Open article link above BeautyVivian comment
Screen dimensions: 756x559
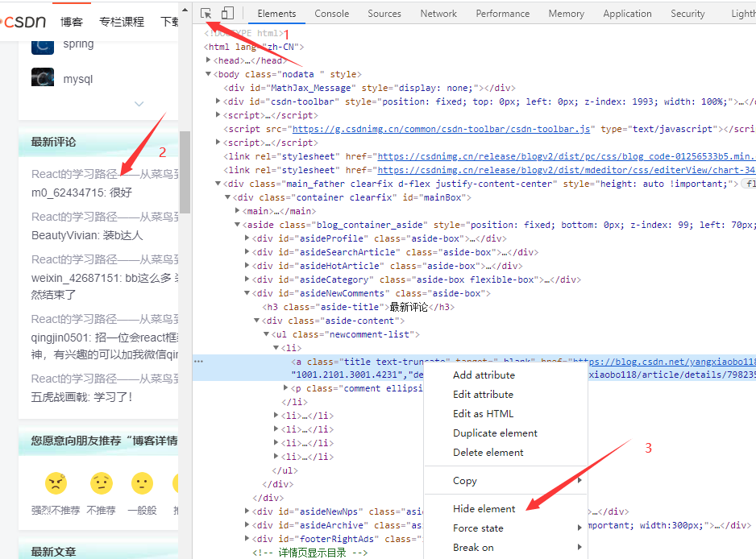pyautogui.click(x=105, y=217)
